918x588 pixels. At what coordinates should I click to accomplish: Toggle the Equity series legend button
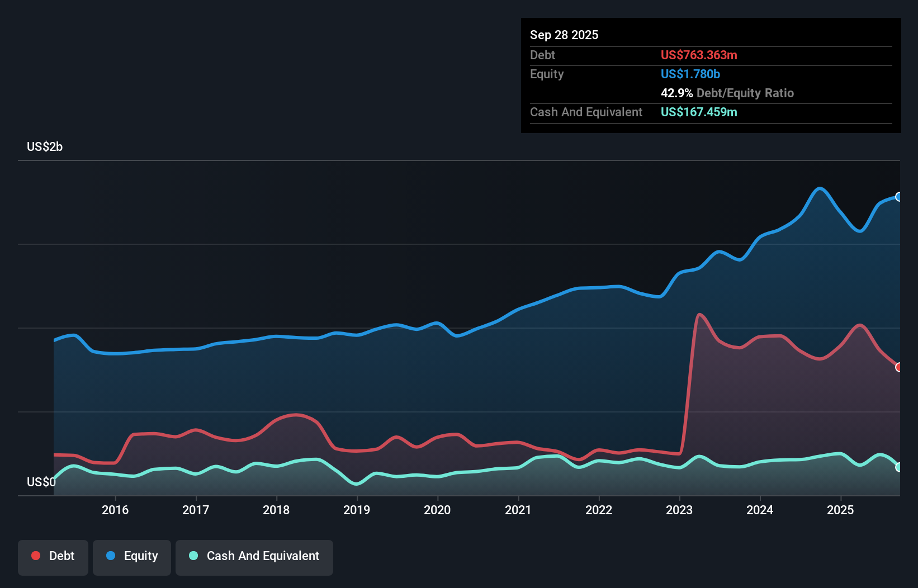132,557
